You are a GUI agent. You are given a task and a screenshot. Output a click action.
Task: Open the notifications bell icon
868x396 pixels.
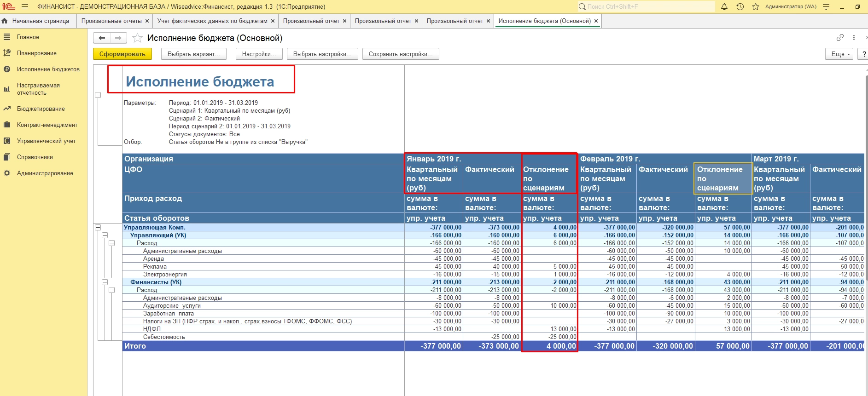(x=724, y=7)
